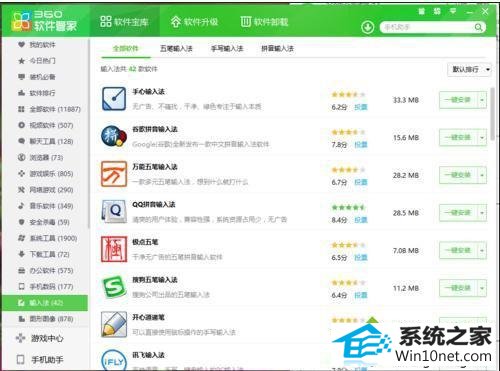Open the 搜狗五笔输入法 app icon
500x371 pixels.
pos(114,287)
